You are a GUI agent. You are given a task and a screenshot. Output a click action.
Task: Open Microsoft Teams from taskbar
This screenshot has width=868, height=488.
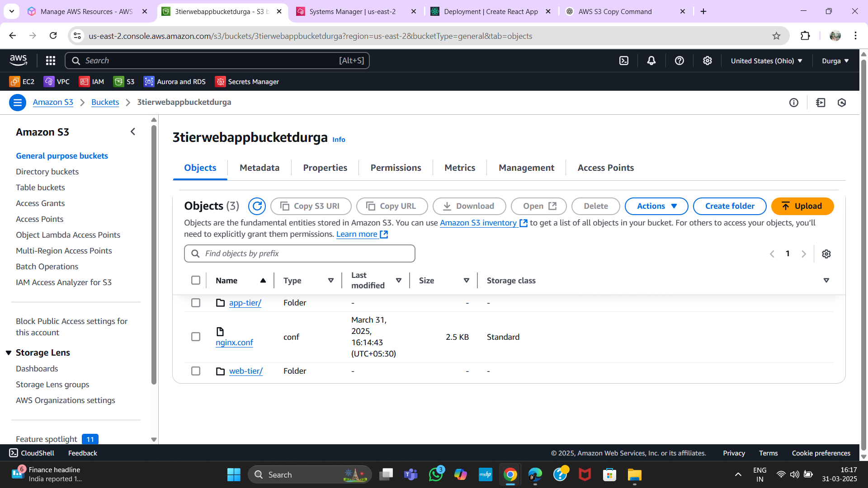pos(410,474)
